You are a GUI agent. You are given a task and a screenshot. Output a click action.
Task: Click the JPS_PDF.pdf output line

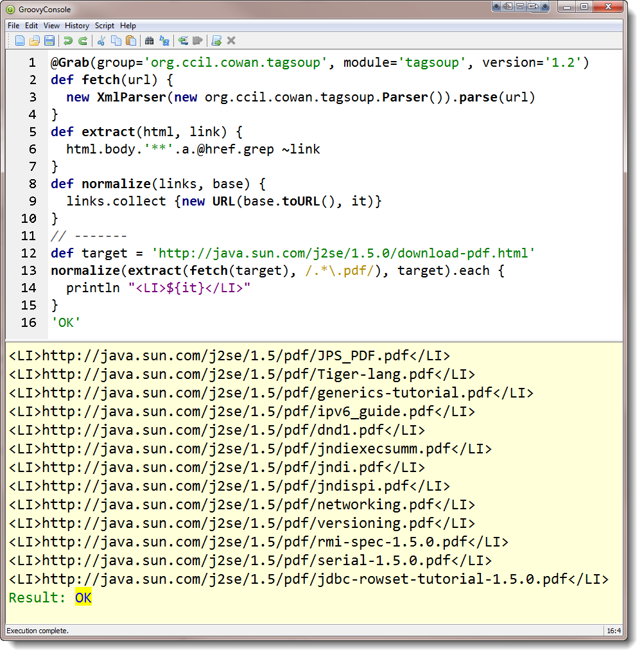(x=230, y=356)
